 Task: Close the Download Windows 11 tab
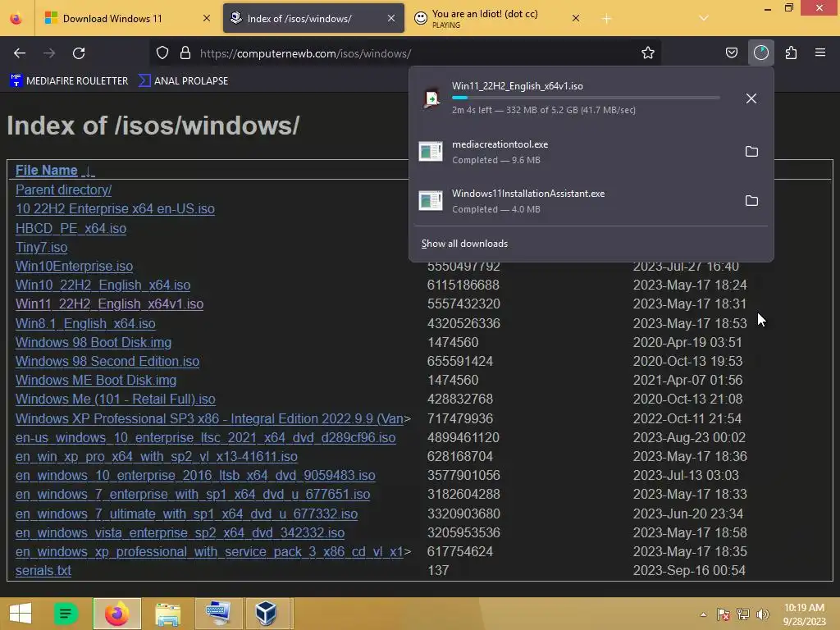tap(206, 19)
